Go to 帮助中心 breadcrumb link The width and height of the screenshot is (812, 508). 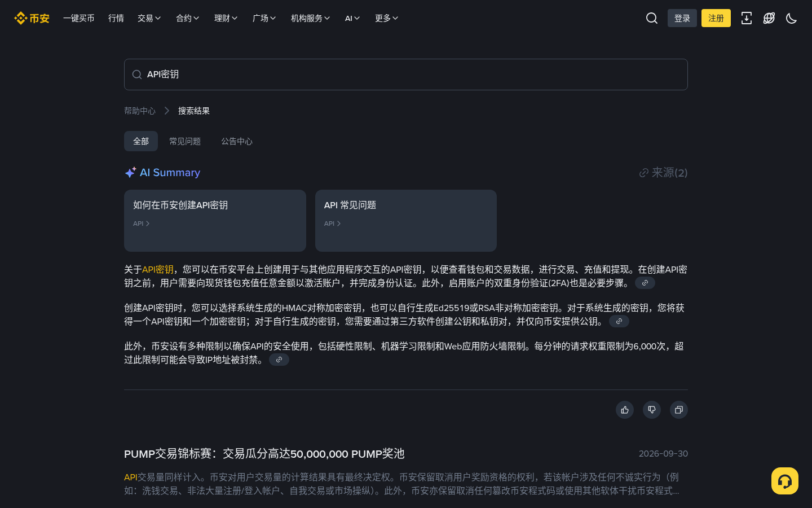(x=140, y=111)
